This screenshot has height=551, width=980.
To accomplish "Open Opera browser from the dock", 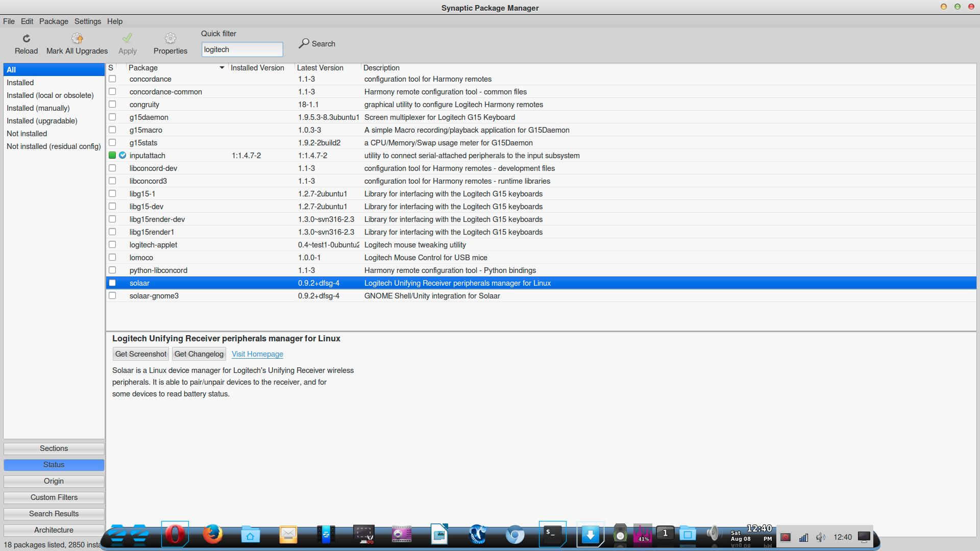I will [175, 534].
